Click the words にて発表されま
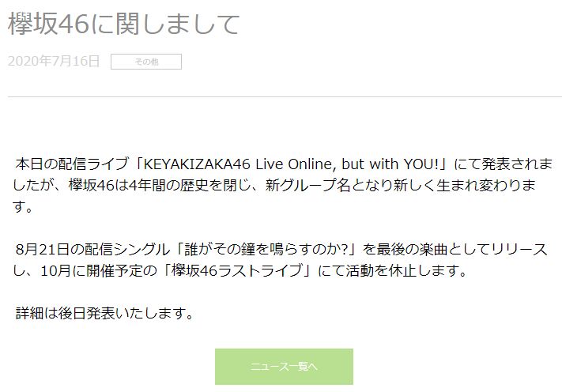The image size is (562, 392). point(503,164)
